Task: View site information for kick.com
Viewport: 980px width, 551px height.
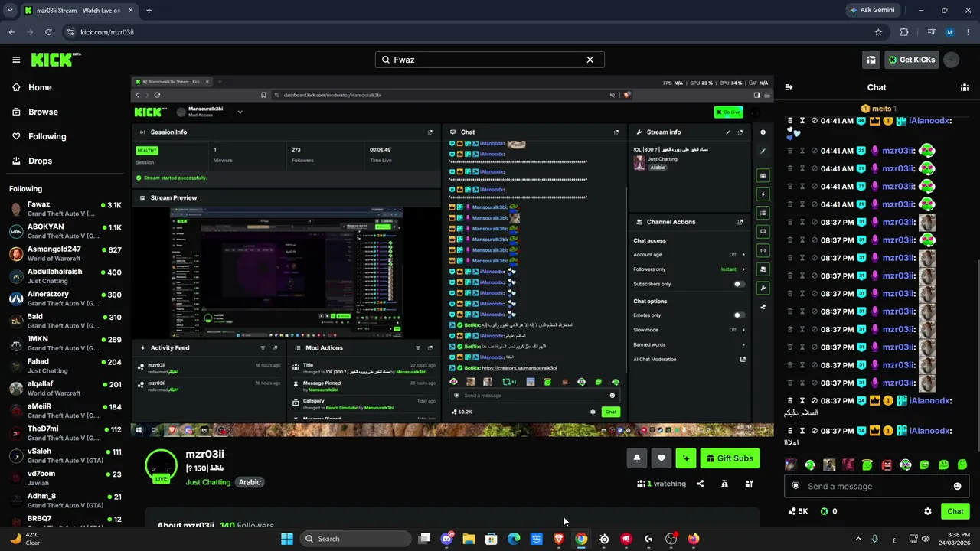Action: 70,32
